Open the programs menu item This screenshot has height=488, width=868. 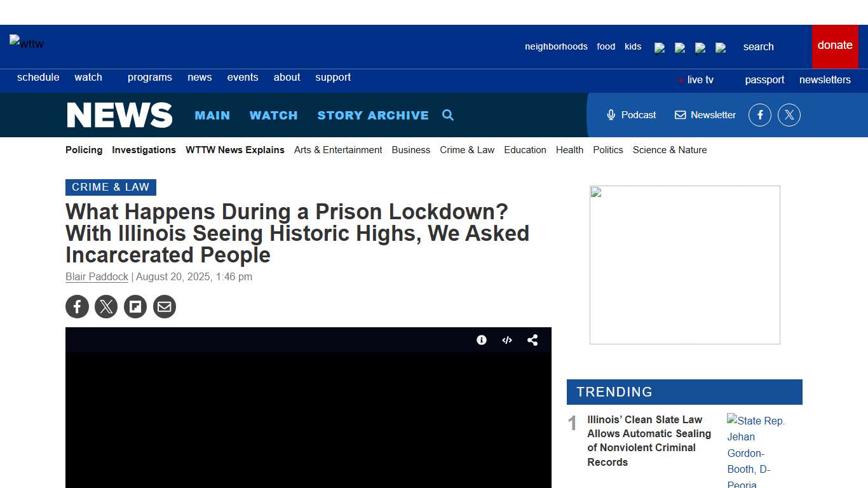click(149, 77)
